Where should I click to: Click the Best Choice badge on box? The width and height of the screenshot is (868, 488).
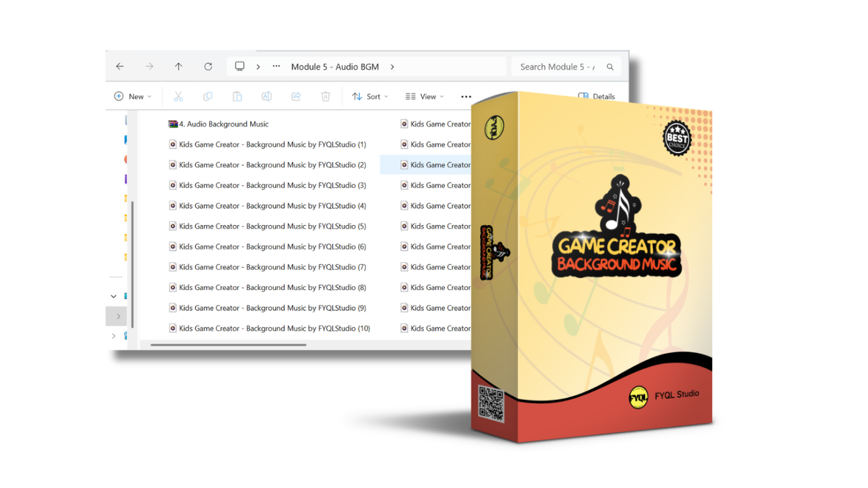677,138
